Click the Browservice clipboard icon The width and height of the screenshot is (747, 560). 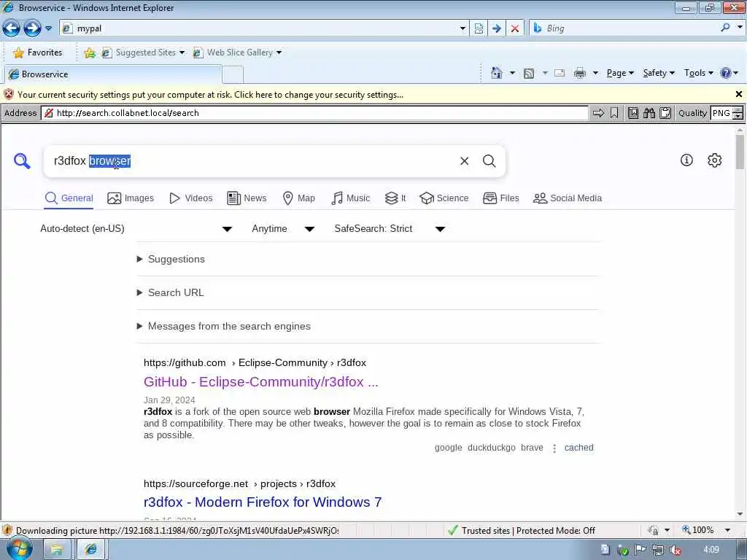point(665,113)
